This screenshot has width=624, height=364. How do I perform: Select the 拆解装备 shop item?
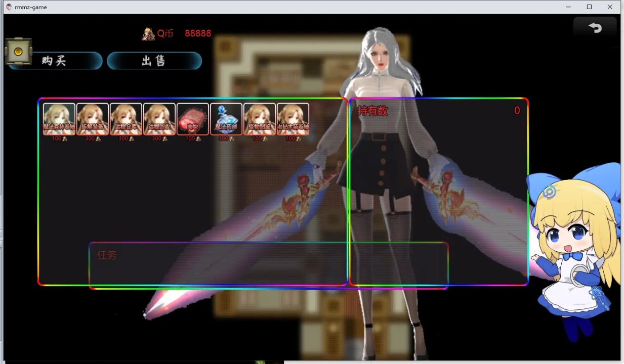pos(93,119)
